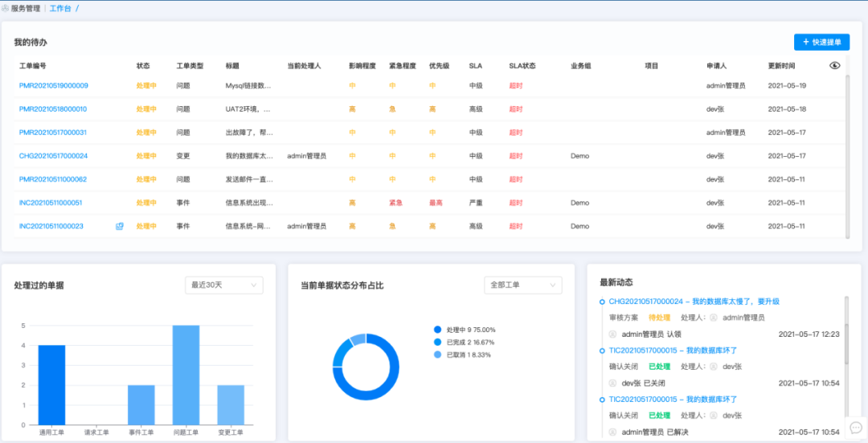Click the 状态 column header
This screenshot has height=443, width=868.
click(143, 66)
